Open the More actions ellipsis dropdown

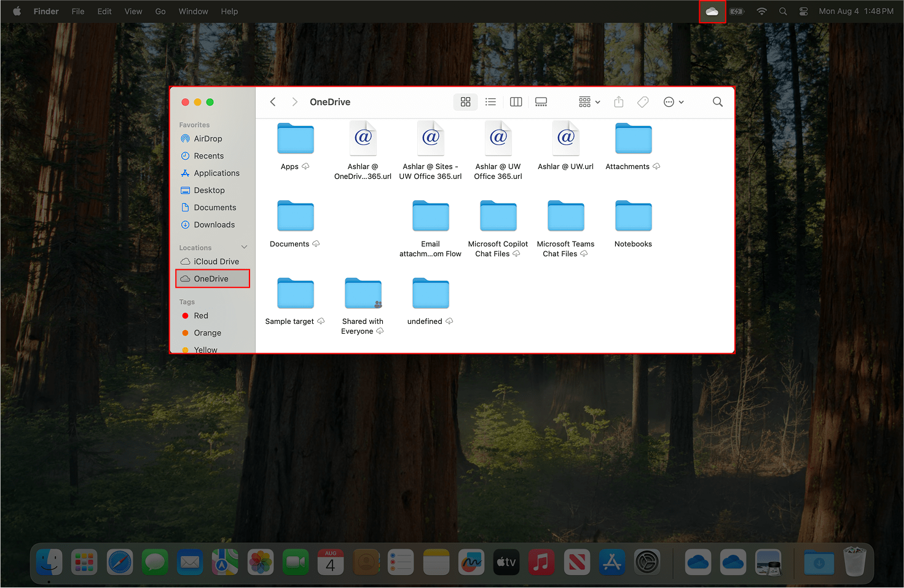click(x=673, y=101)
